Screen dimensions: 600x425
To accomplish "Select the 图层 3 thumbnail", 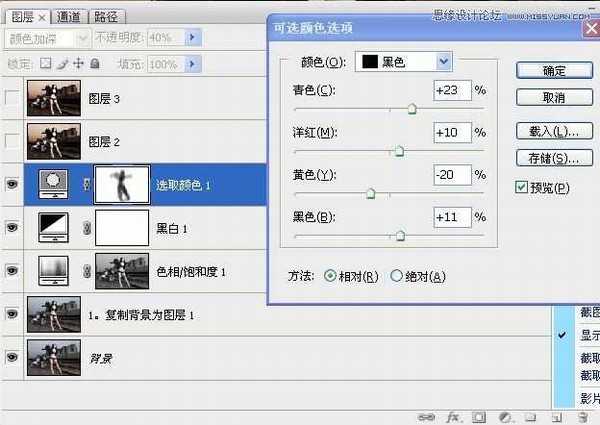I will pyautogui.click(x=54, y=98).
